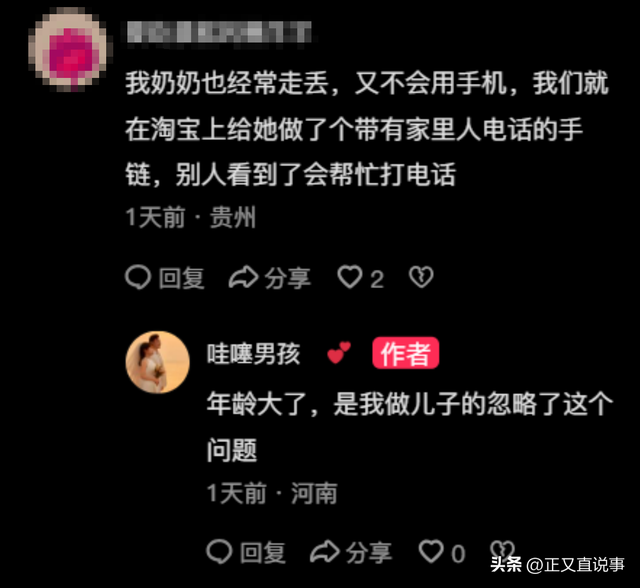Viewport: 640px width, 588px height.
Task: Dislike the first comment via broken heart
Action: [421, 277]
